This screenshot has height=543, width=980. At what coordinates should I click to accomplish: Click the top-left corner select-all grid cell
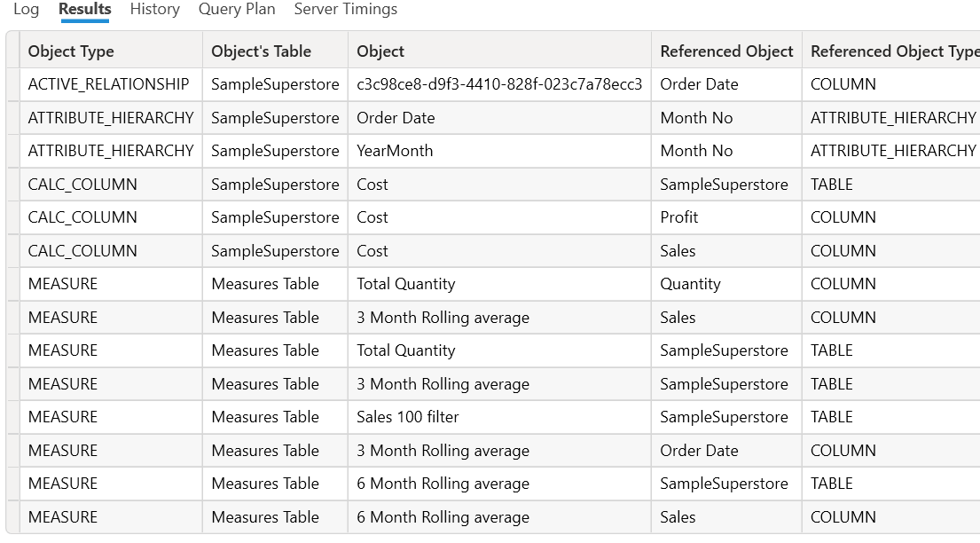(x=12, y=51)
